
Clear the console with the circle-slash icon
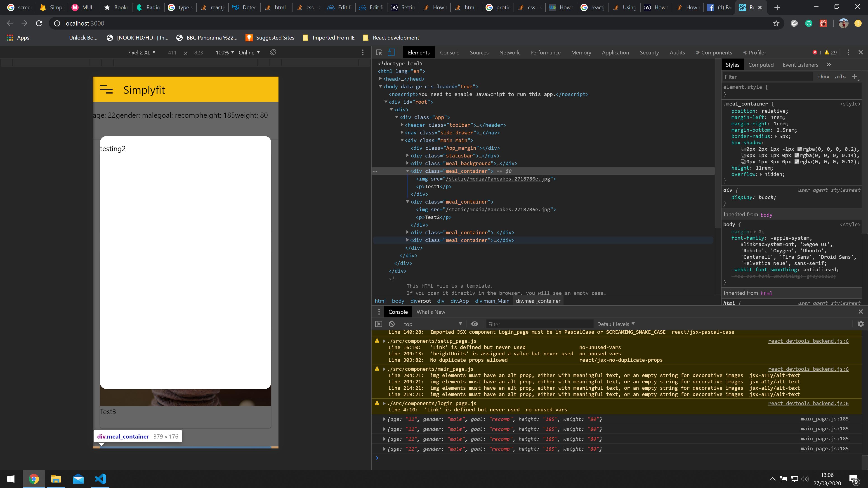pos(392,324)
